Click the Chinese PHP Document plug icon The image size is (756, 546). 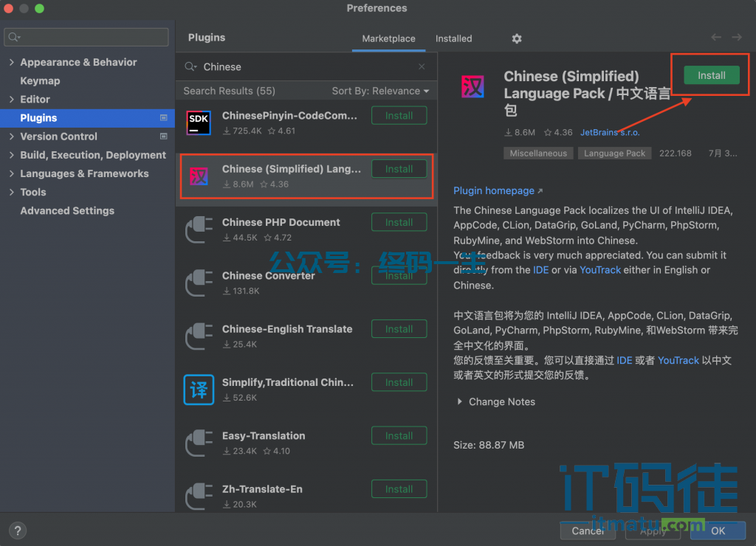coord(199,229)
